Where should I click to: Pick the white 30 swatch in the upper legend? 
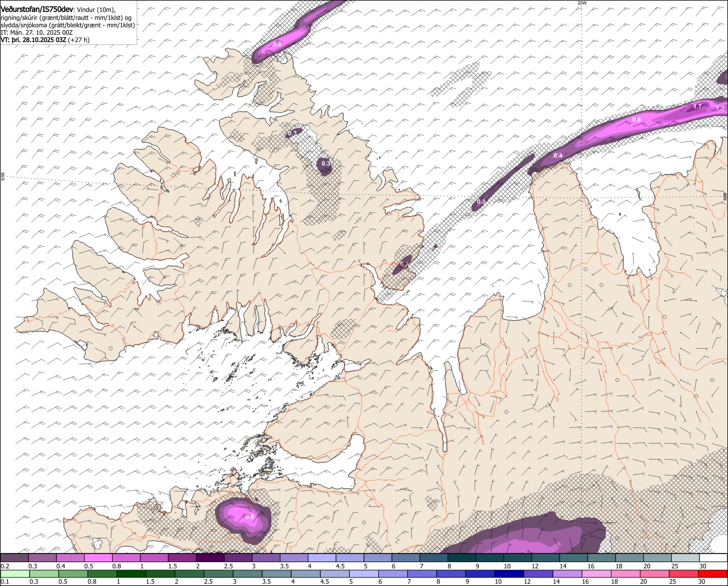713,558
